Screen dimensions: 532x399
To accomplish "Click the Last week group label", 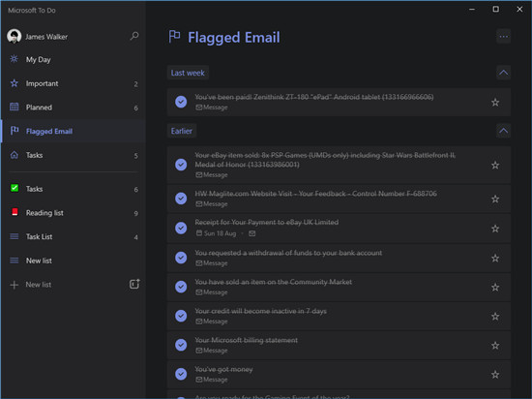I will (x=188, y=73).
